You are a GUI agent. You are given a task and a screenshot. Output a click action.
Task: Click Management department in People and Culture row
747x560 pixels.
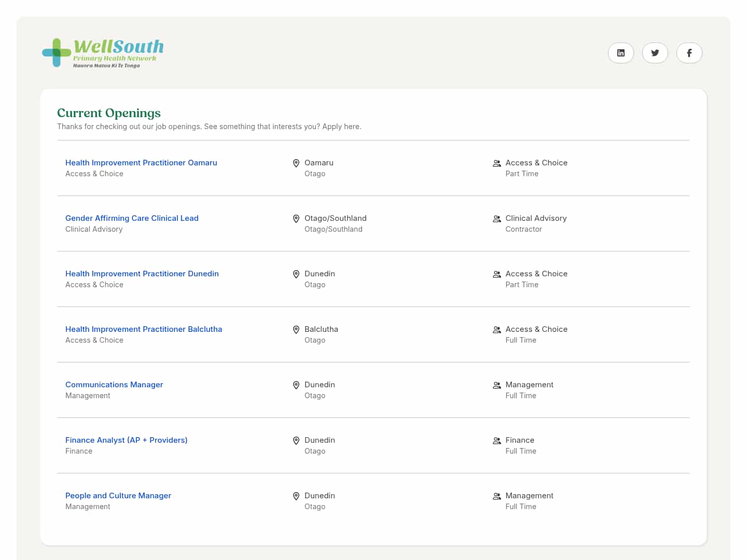pyautogui.click(x=530, y=496)
